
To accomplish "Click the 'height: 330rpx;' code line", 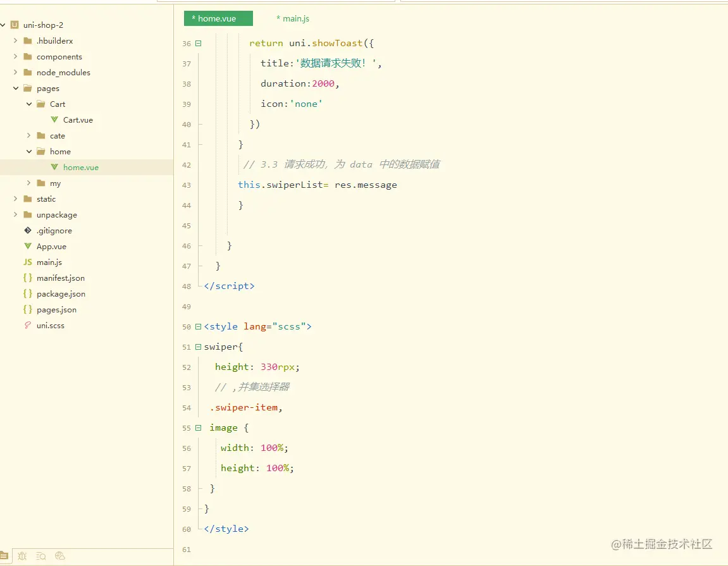I will [x=257, y=367].
